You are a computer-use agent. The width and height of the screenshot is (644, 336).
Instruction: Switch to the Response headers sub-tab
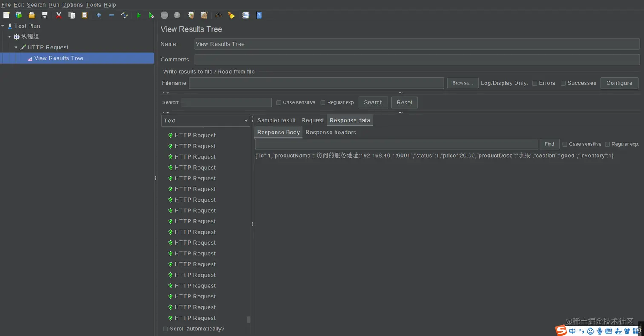pyautogui.click(x=331, y=132)
